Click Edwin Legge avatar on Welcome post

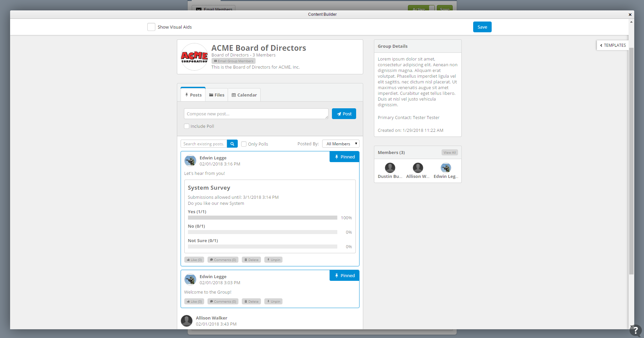point(190,279)
